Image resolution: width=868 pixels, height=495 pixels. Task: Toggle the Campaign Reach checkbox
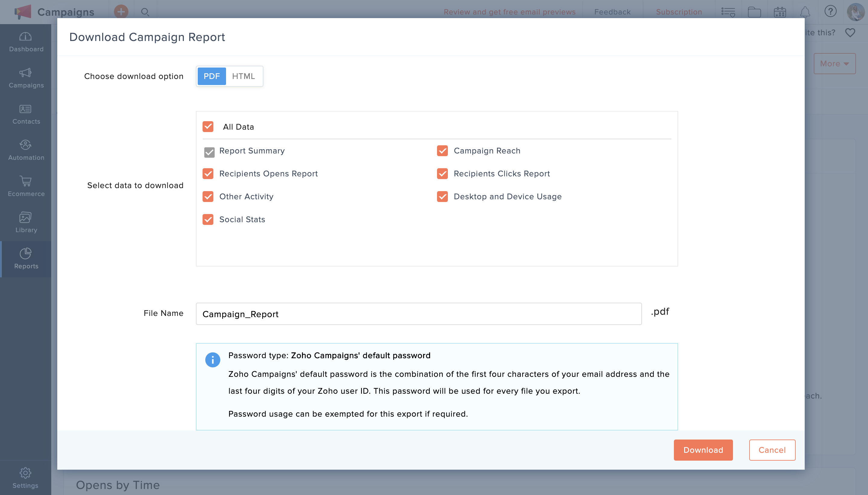pos(442,151)
